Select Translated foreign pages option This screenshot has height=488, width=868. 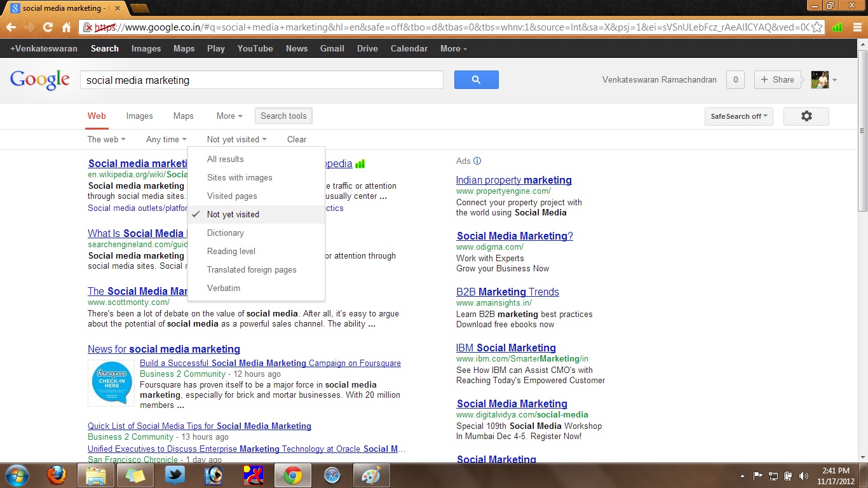pos(256,270)
